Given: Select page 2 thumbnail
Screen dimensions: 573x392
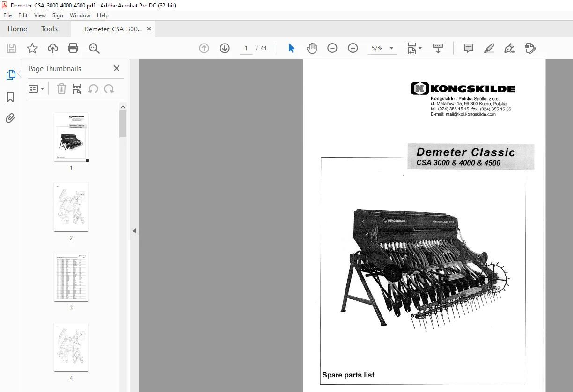Looking at the screenshot, I should (71, 207).
